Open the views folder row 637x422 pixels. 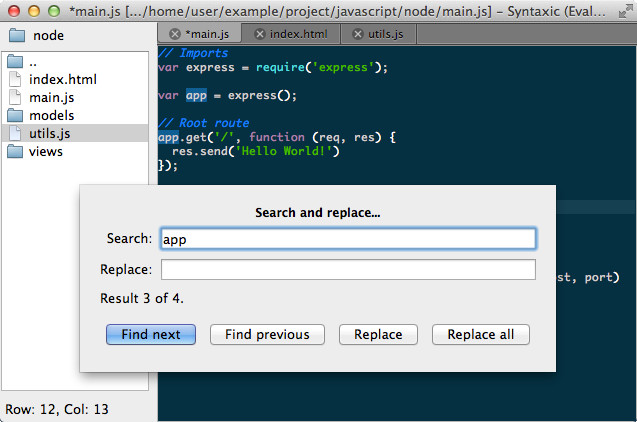(x=75, y=151)
